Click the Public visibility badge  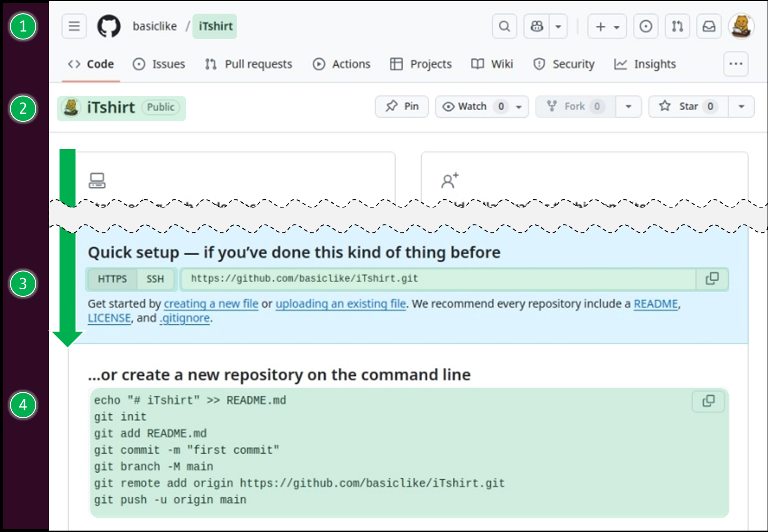click(160, 107)
